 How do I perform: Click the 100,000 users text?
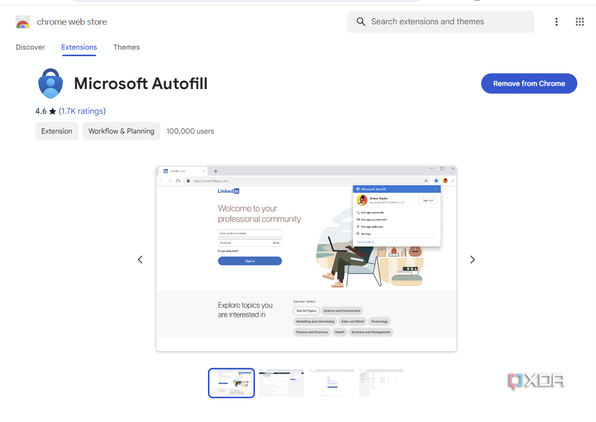click(x=190, y=131)
